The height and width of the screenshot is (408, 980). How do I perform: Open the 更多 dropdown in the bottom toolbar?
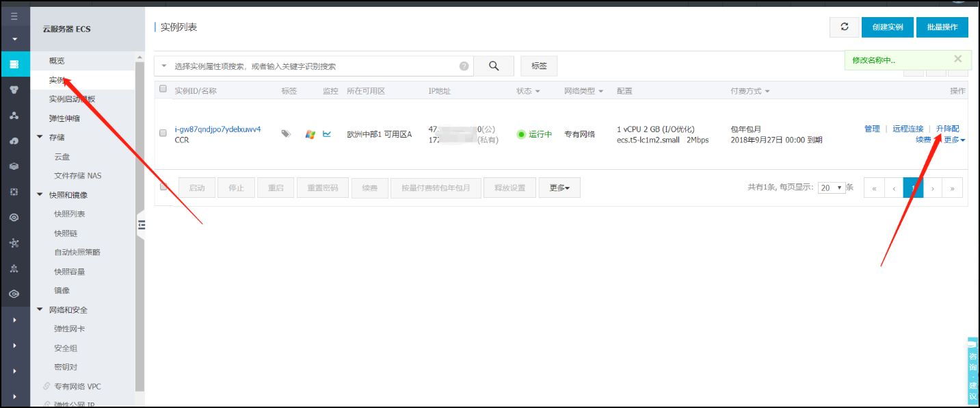pyautogui.click(x=559, y=188)
